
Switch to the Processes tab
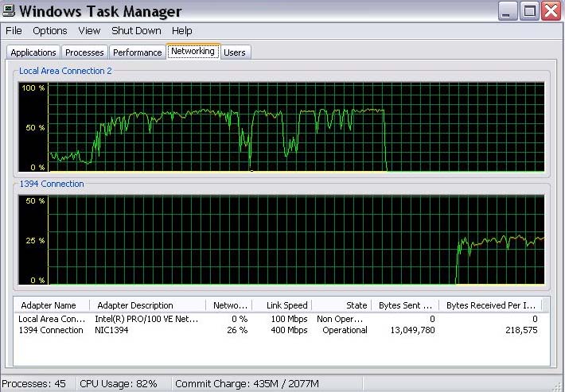(84, 52)
